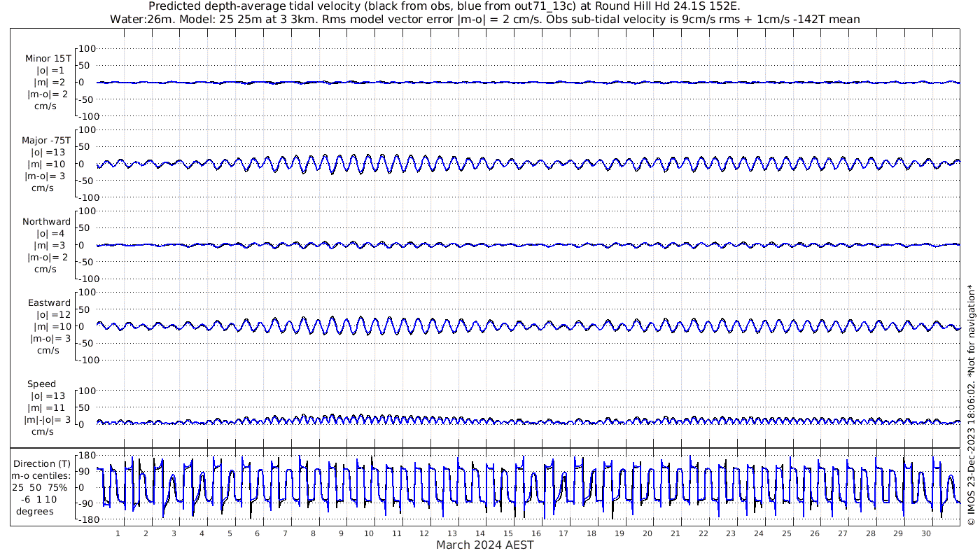
Task: Click day '5' on the date axis
Action: tap(230, 533)
